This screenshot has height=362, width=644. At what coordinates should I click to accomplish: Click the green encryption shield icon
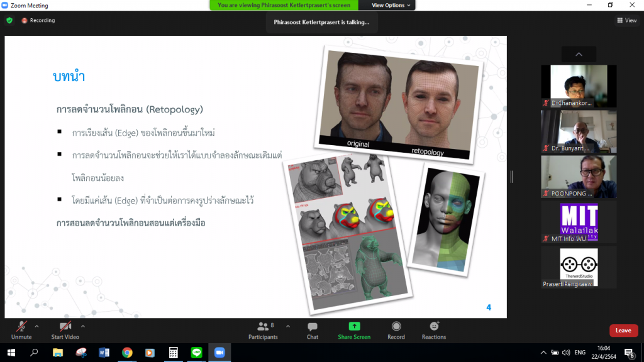(9, 20)
